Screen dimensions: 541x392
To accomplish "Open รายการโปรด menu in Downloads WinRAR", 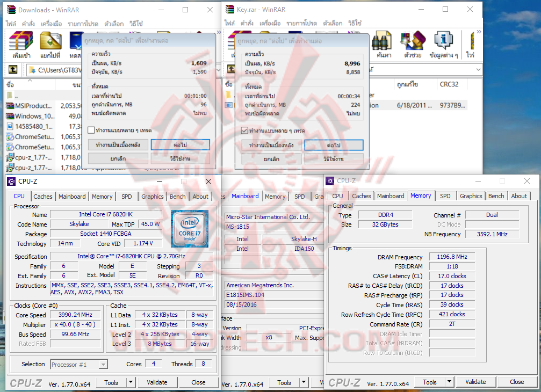I will pos(83,24).
